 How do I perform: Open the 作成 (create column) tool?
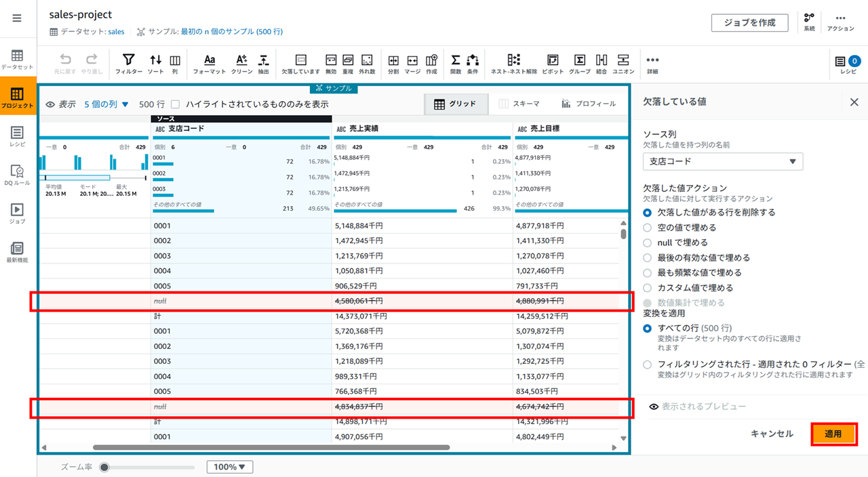431,64
